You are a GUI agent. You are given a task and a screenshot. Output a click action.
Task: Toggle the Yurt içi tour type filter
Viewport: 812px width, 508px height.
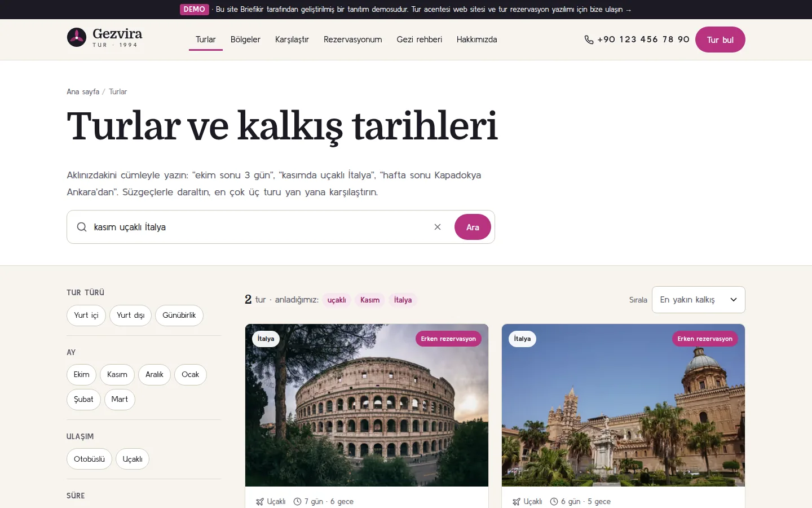tap(86, 316)
